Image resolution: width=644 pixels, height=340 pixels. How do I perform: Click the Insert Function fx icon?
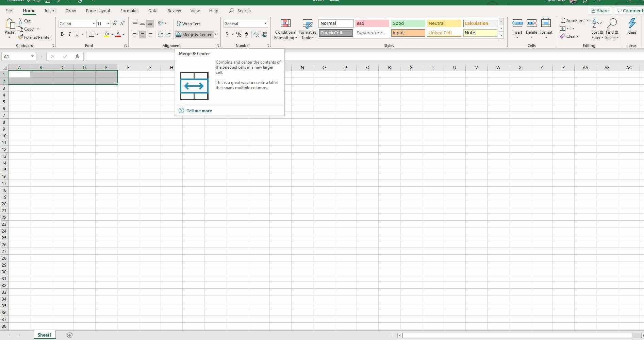point(77,56)
